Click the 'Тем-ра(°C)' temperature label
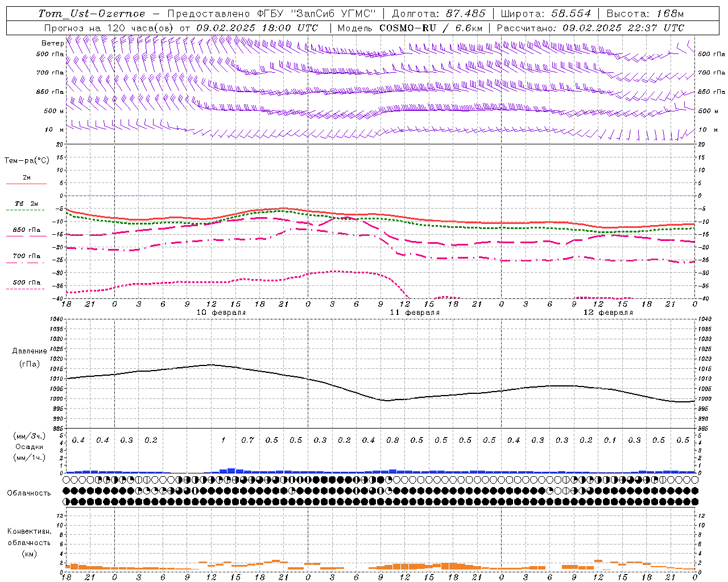 pyautogui.click(x=27, y=161)
